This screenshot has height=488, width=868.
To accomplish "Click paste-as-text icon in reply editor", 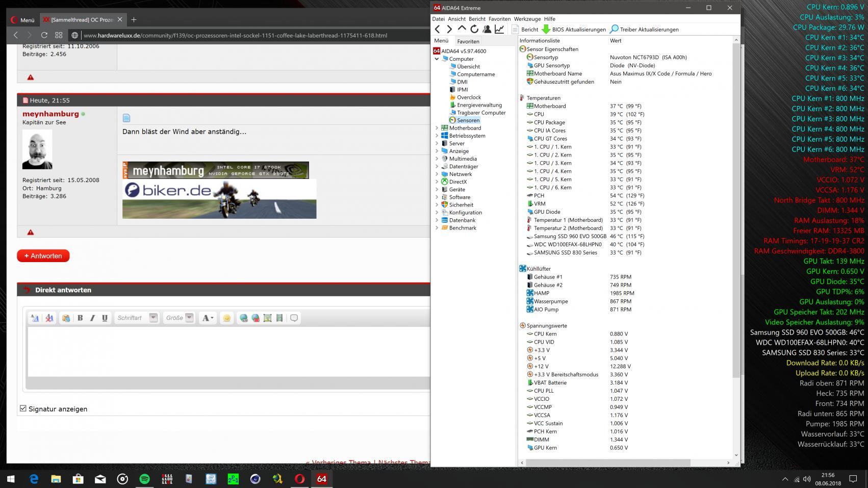I will pos(66,318).
